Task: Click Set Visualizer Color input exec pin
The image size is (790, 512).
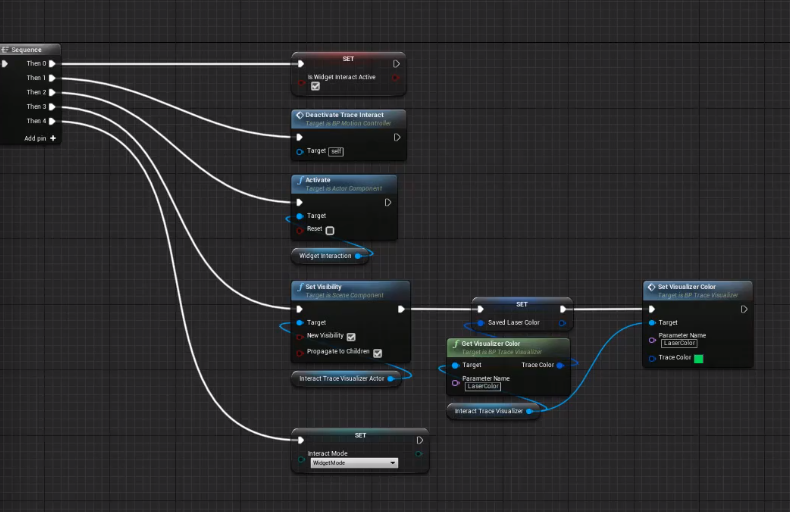Action: 652,309
